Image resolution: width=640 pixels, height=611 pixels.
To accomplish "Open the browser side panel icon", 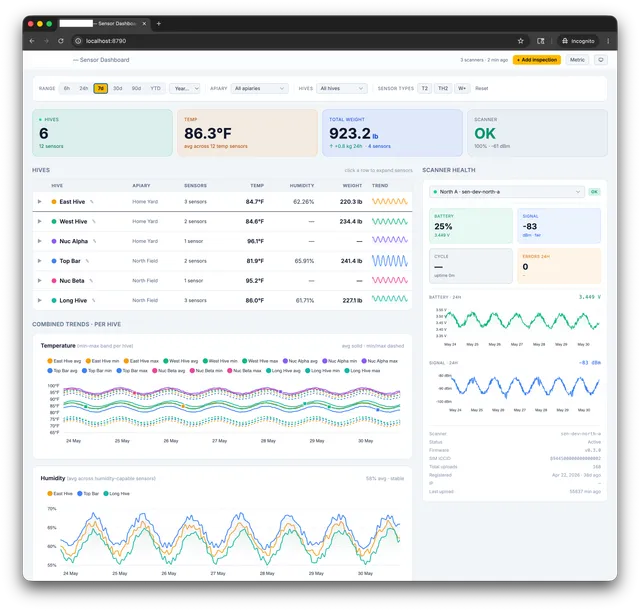I will [541, 41].
